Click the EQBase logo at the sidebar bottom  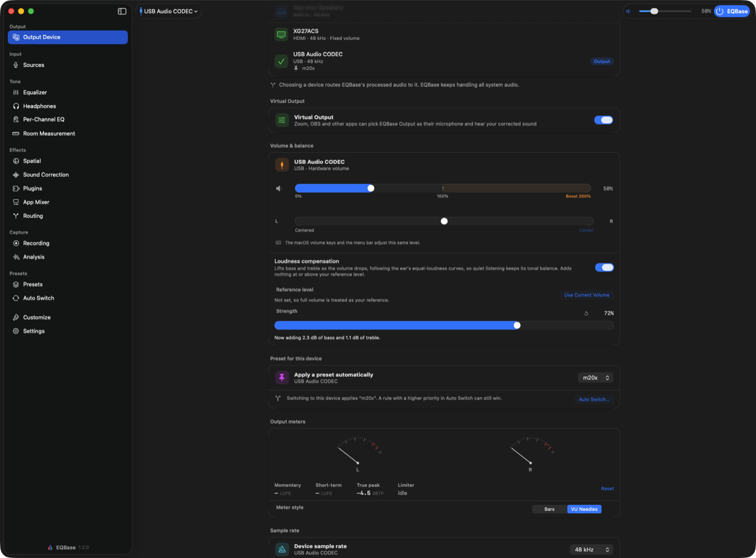click(x=50, y=547)
